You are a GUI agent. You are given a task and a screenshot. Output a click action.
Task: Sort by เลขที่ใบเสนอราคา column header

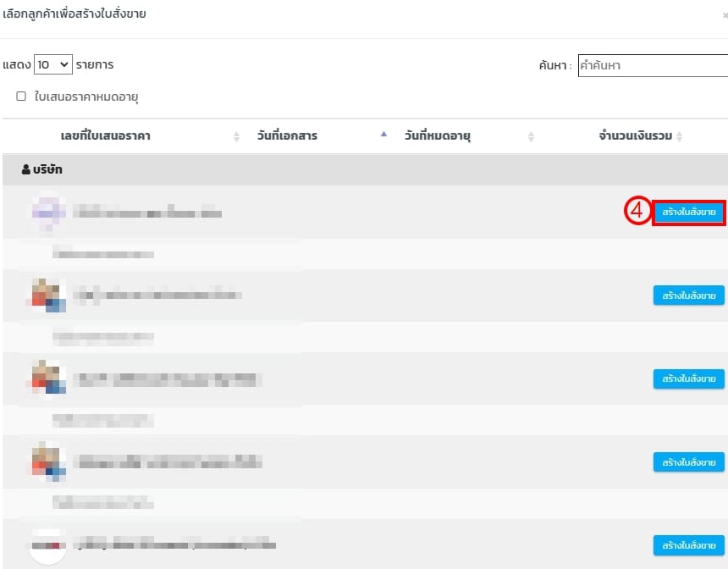tap(106, 136)
